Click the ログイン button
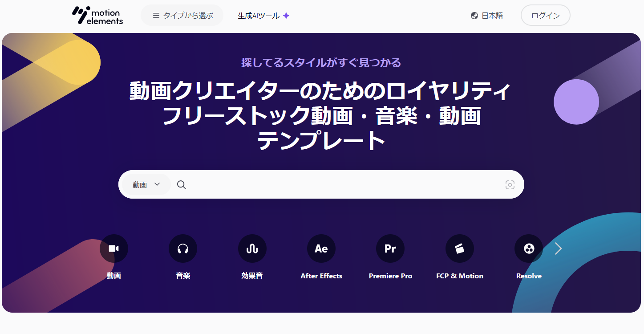Viewport: 644px width, 334px height. [x=545, y=15]
